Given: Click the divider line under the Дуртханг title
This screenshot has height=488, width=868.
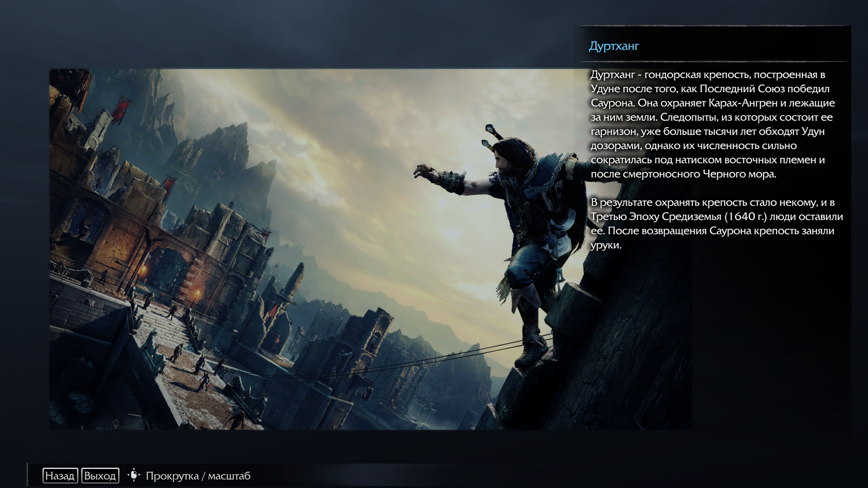Looking at the screenshot, I should [712, 61].
